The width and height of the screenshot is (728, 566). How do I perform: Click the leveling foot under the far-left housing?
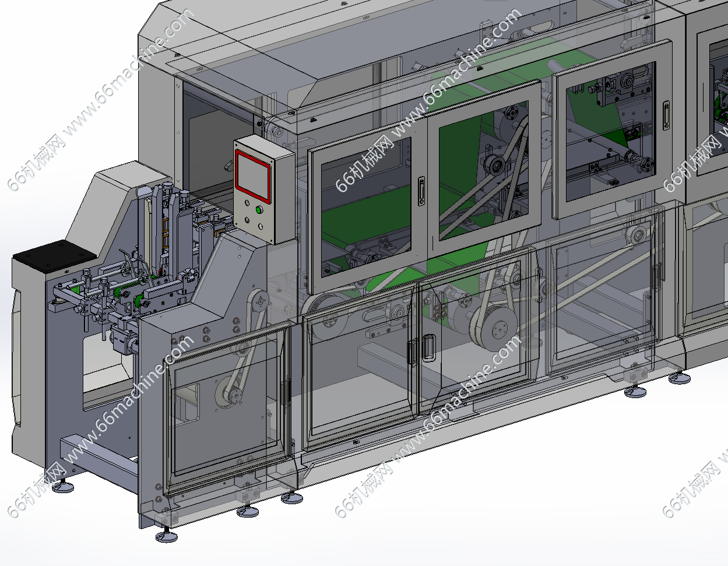pyautogui.click(x=62, y=486)
